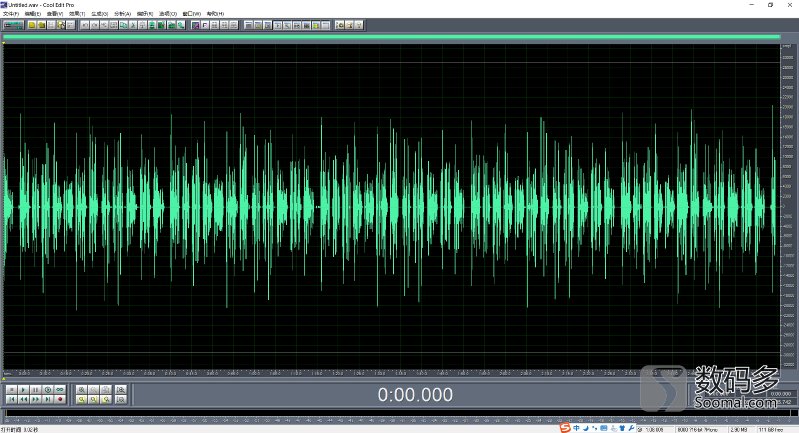Open the 效果(T) Effects menu
799x433 pixels.
pyautogui.click(x=74, y=14)
